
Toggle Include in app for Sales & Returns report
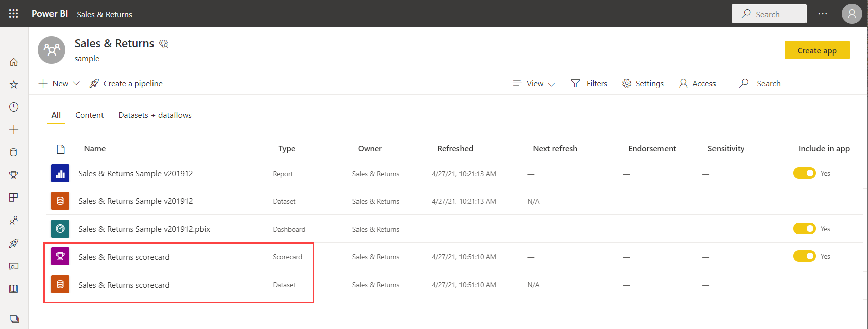pos(804,173)
